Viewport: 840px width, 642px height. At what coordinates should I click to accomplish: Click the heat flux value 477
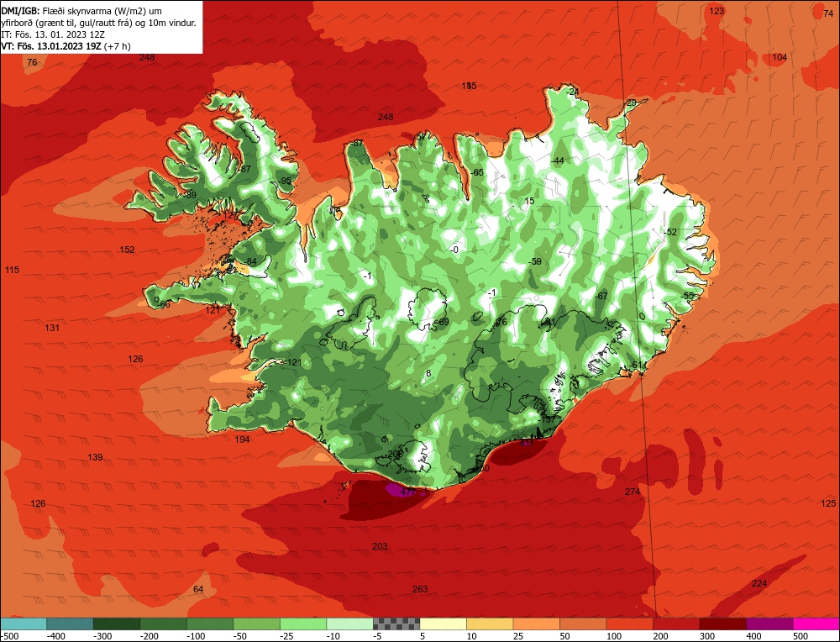[x=408, y=492]
